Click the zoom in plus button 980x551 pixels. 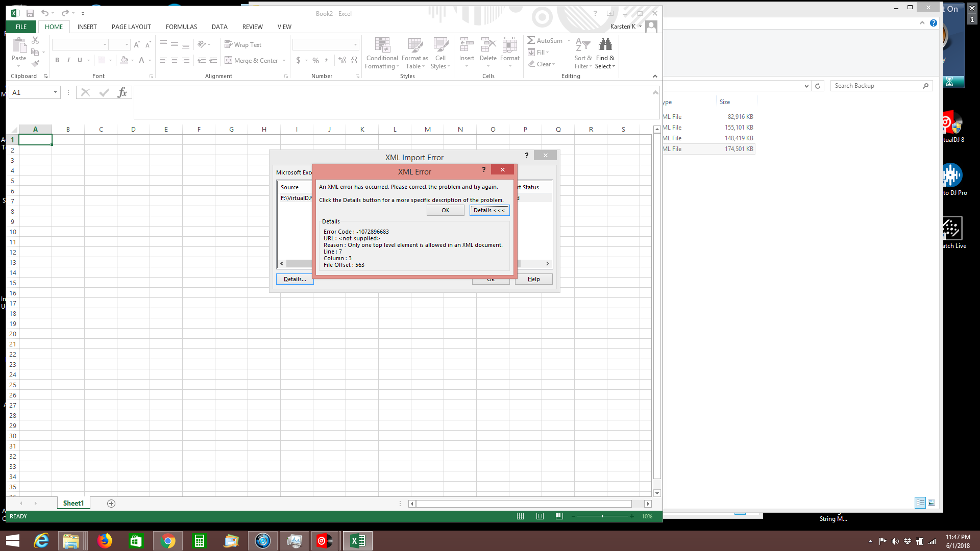[632, 516]
